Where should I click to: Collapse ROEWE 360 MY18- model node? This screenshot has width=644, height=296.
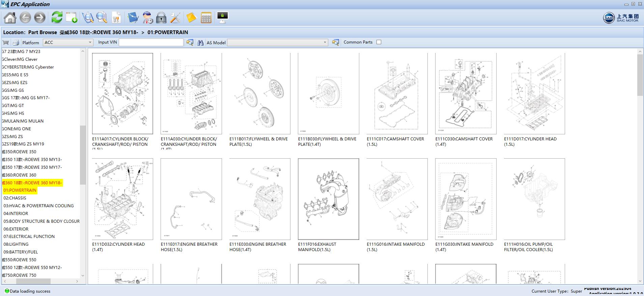tap(32, 183)
